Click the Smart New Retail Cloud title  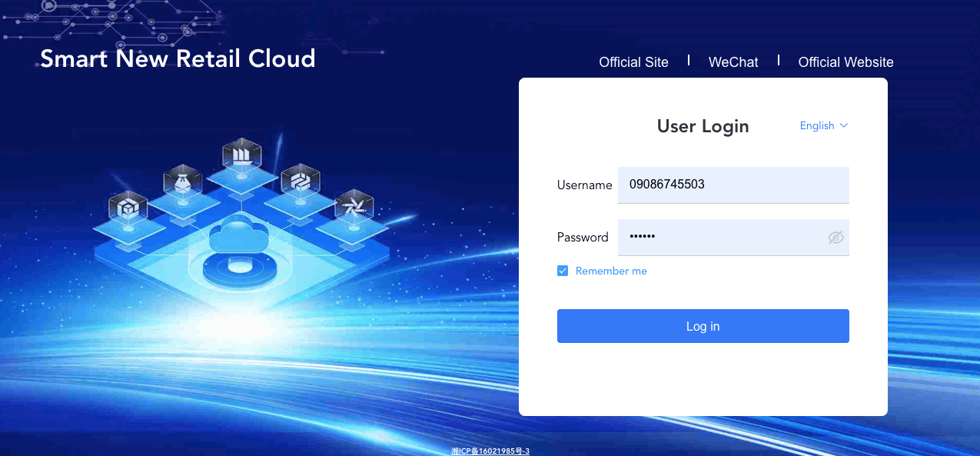(178, 58)
